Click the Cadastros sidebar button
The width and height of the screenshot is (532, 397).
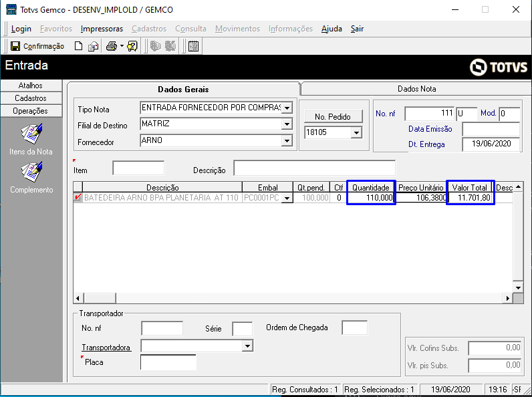coord(31,98)
